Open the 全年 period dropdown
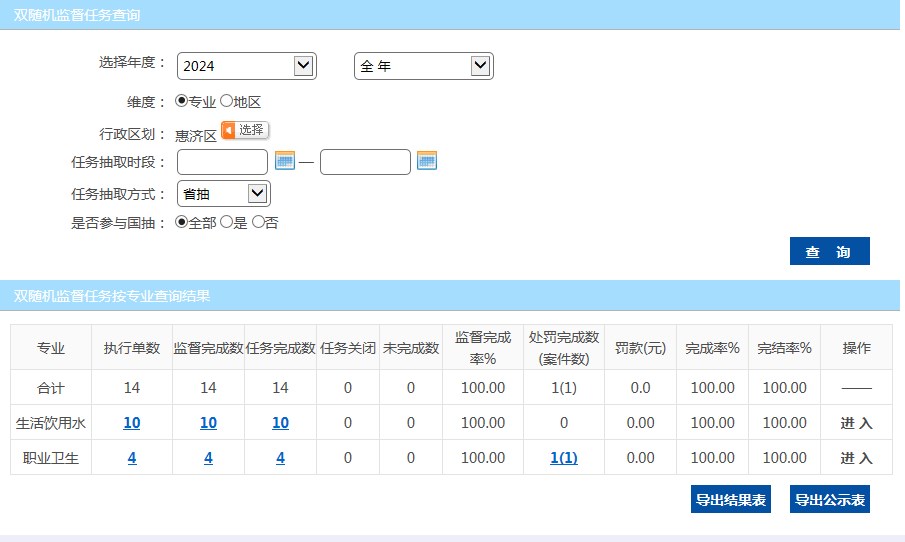The image size is (905, 542). coord(424,66)
